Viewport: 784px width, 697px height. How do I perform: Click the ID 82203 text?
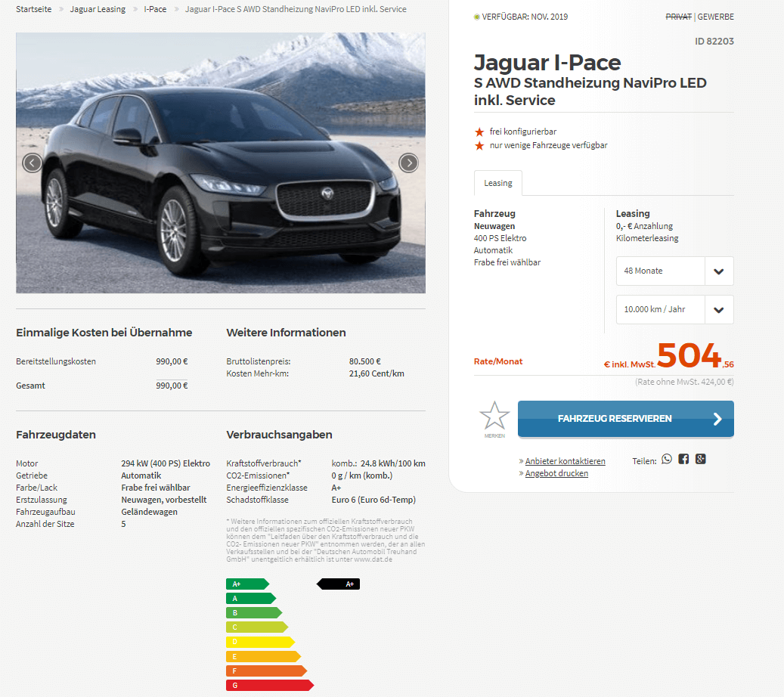[714, 42]
